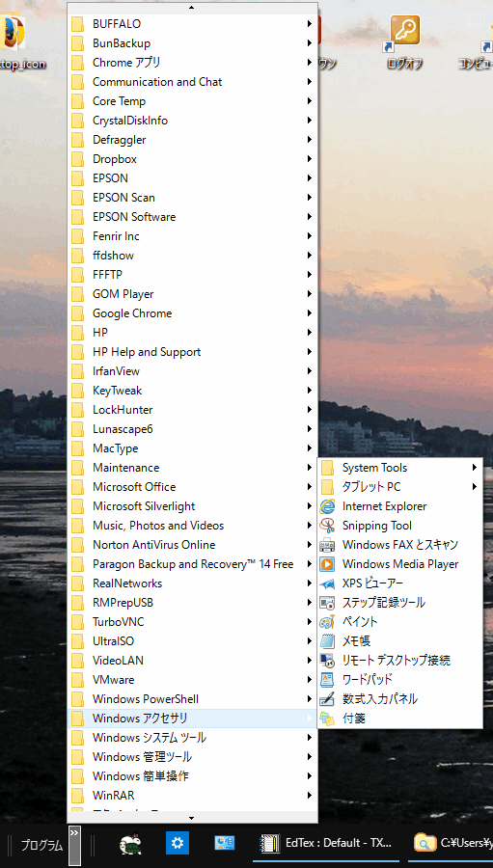Viewport: 493px width, 868px height.
Task: Select Communication and Chat folder
Action: [x=192, y=82]
